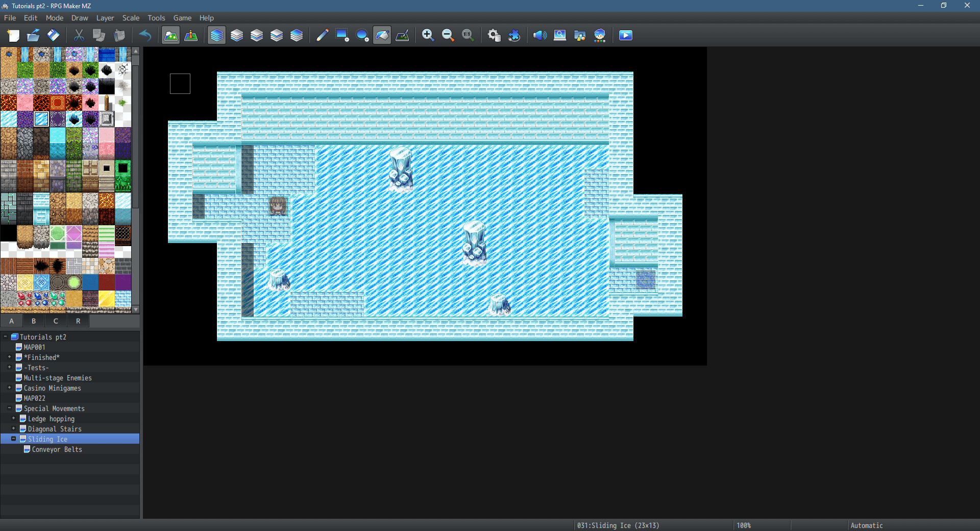
Task: Click the Paste toolbar icon
Action: 119,35
